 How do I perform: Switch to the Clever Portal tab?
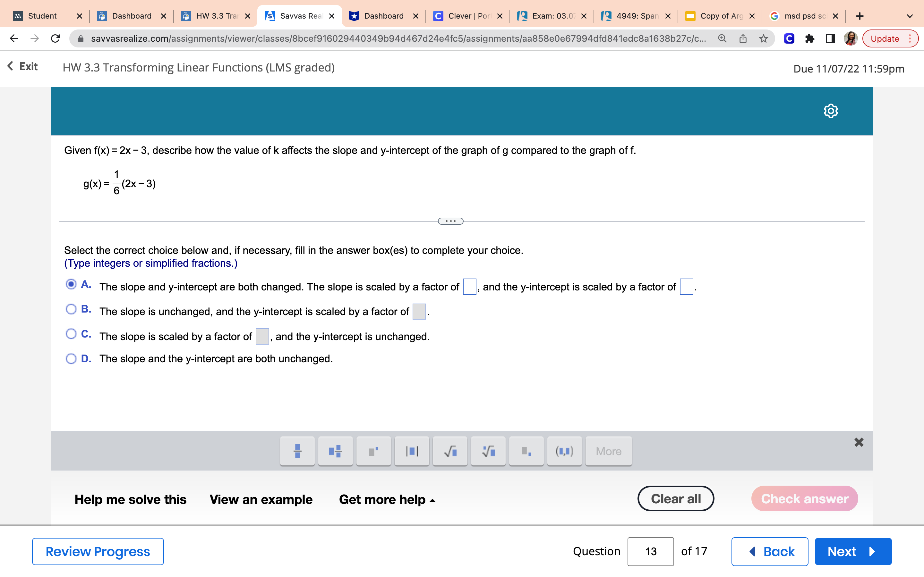pos(468,16)
